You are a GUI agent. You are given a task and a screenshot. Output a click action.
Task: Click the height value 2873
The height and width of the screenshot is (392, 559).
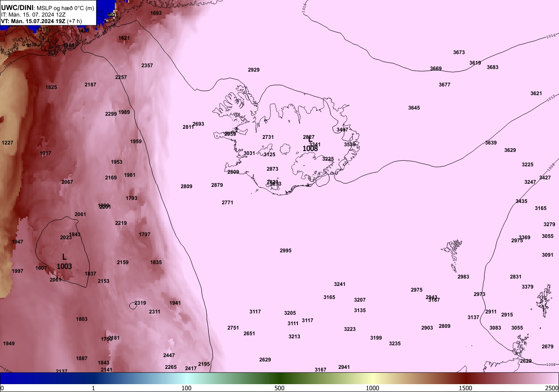pyautogui.click(x=273, y=169)
